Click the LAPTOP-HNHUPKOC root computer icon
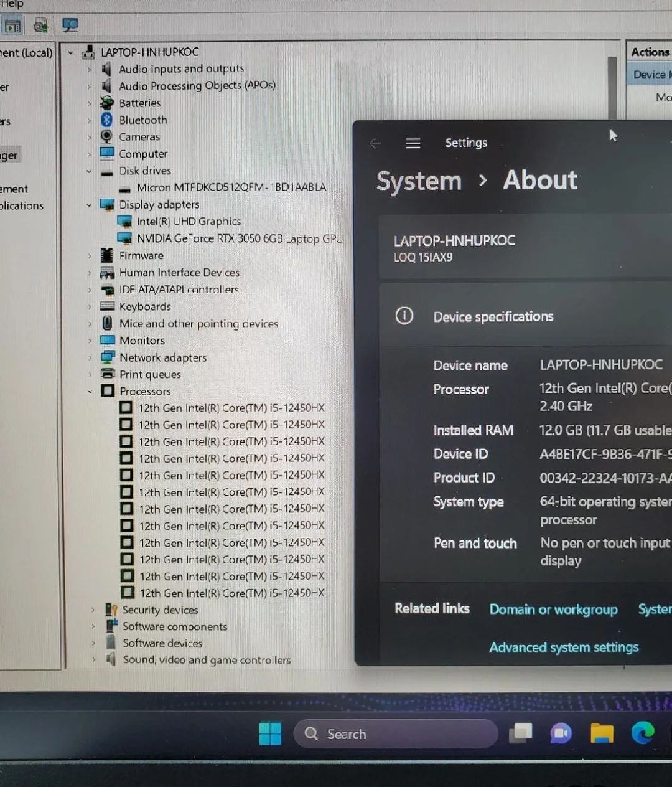Viewport: 672px width, 787px height. 88,52
